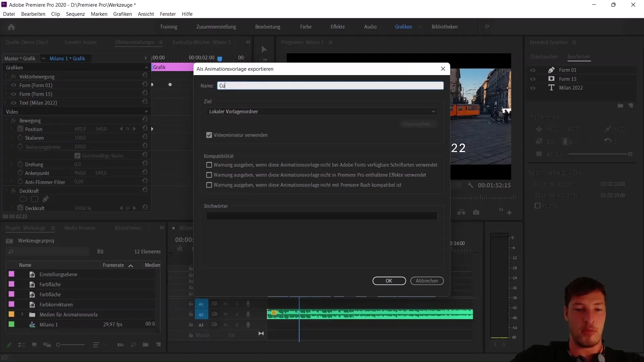Toggle the Drehung stopwatch
Viewport: 644px width, 362px height.
pos(20,164)
